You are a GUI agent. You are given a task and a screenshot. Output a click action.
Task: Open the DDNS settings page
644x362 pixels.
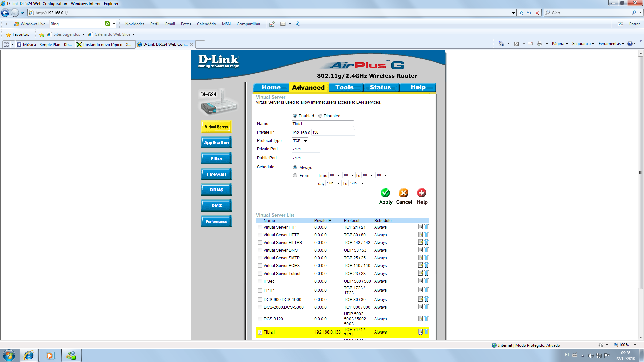tap(216, 190)
